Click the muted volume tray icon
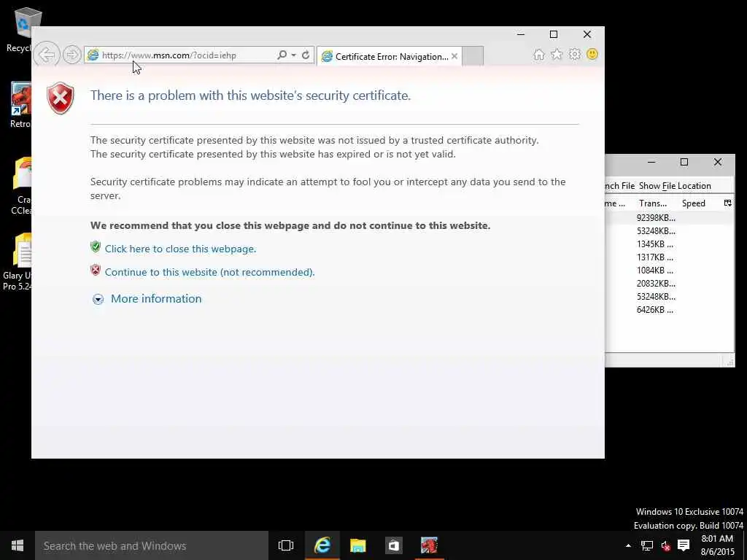Viewport: 747px width, 560px height. 665,545
